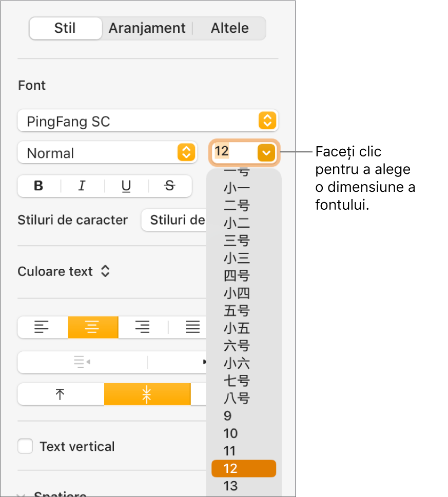Select size 二号 in list
The image size is (448, 497).
coord(243,205)
